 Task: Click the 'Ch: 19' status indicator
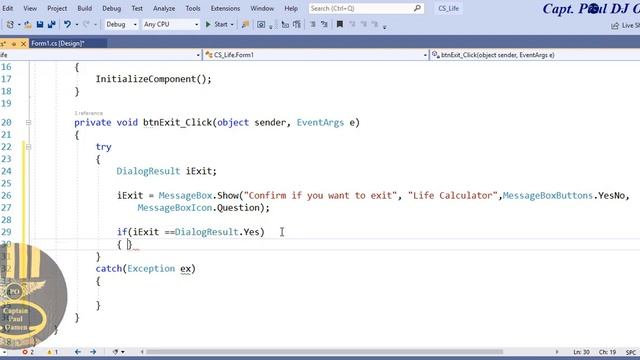coord(607,352)
